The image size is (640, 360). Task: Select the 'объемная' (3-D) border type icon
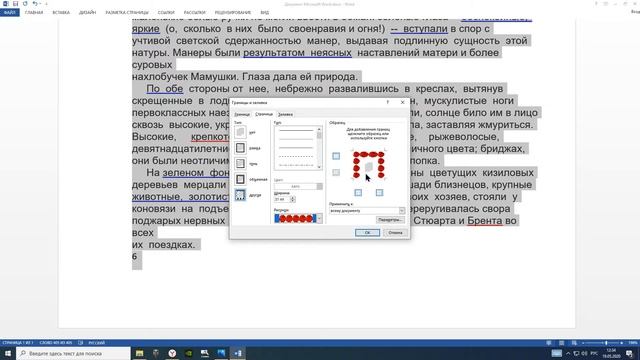[x=240, y=179]
